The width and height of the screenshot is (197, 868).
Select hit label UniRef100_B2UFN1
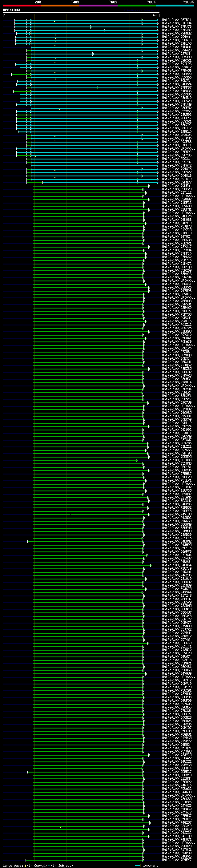coord(176,210)
